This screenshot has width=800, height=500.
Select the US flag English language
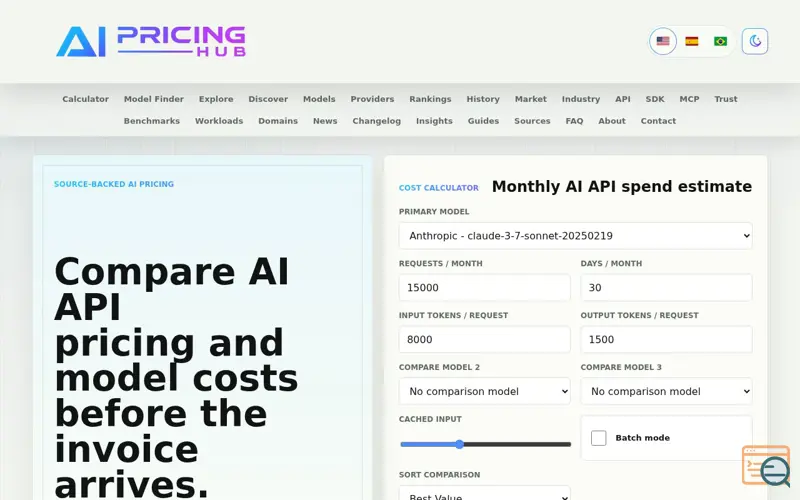(663, 41)
